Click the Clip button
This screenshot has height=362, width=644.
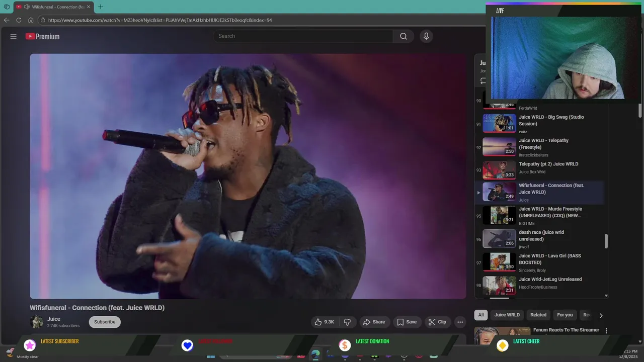click(437, 322)
